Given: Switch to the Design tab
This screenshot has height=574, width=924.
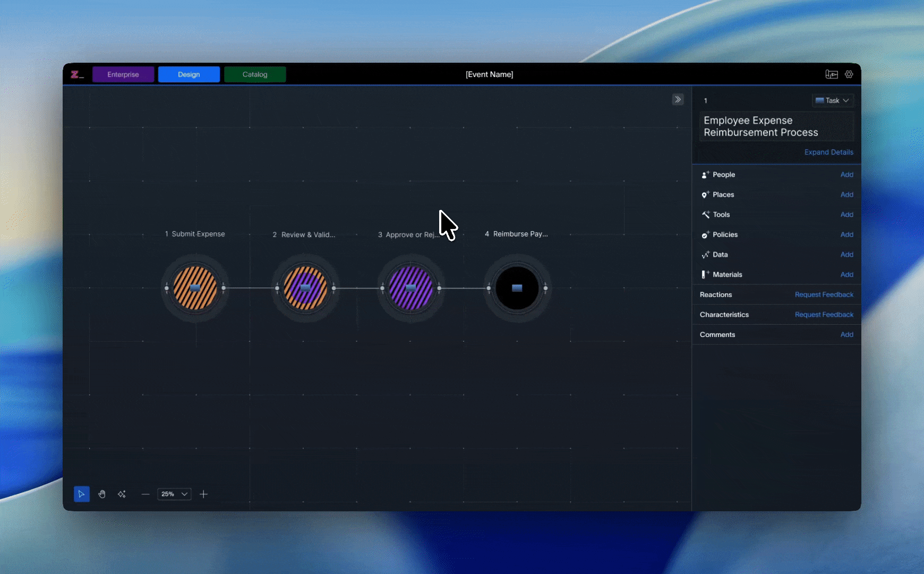Looking at the screenshot, I should point(189,74).
